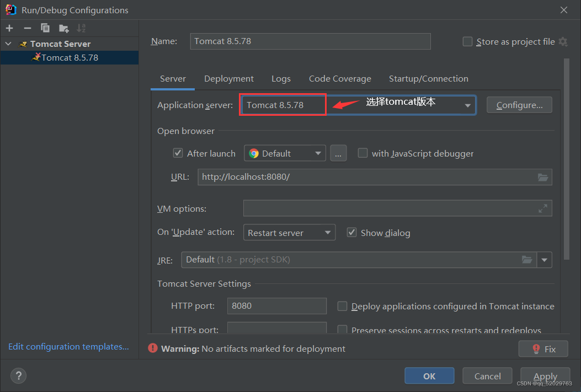This screenshot has width=581, height=392.
Task: Open the Startup/Connection tab
Action: click(x=428, y=79)
